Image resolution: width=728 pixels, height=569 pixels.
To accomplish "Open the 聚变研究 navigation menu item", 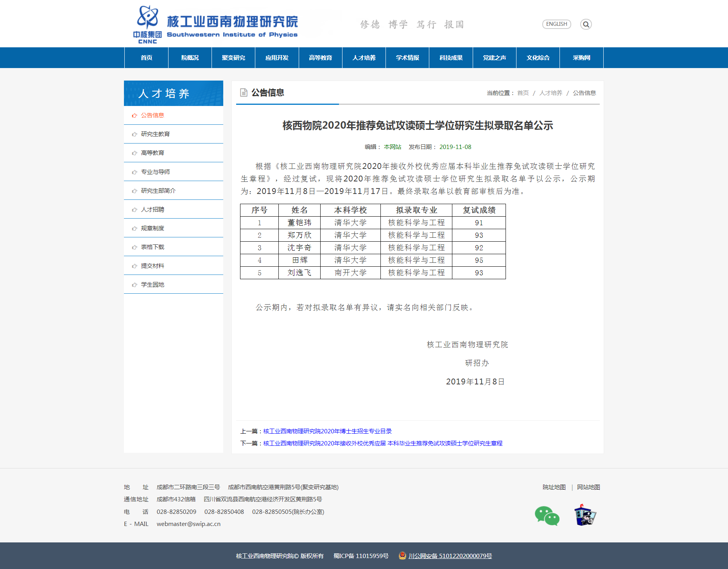I will pos(233,58).
